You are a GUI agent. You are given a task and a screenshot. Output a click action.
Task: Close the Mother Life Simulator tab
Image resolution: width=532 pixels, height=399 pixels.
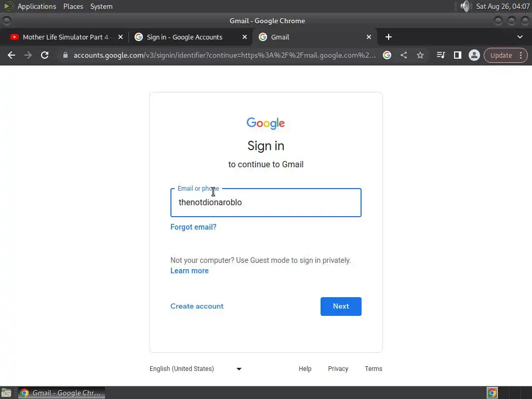coord(121,37)
